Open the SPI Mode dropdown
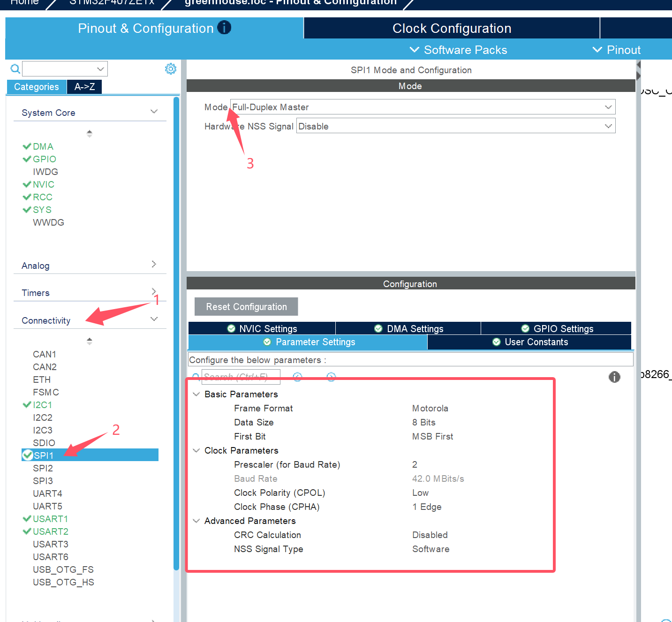Viewport: 672px width, 622px height. [422, 107]
